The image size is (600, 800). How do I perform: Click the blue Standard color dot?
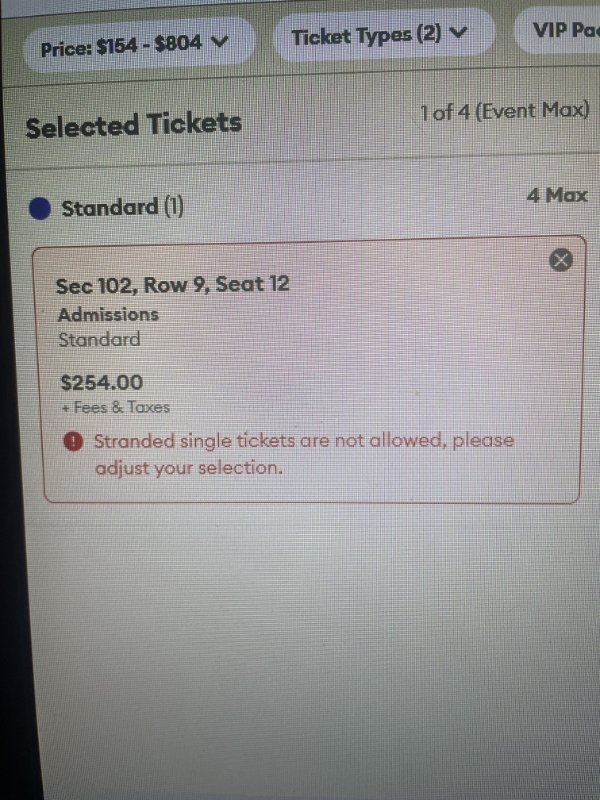[40, 209]
